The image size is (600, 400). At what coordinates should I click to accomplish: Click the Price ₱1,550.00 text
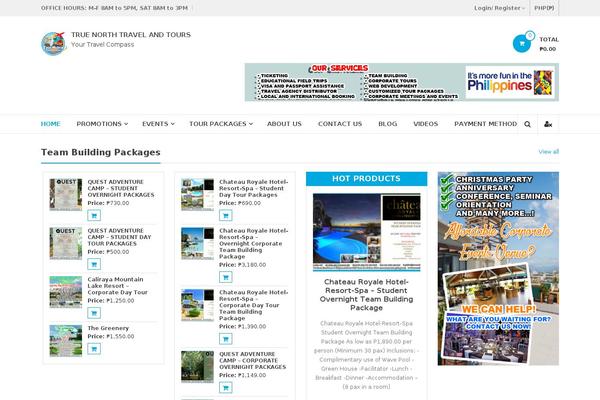[x=111, y=336]
